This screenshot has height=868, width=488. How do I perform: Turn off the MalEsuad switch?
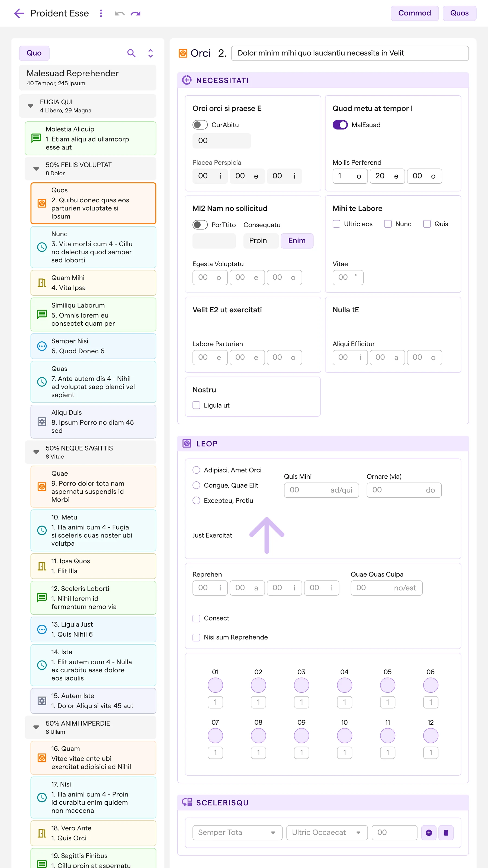click(340, 125)
